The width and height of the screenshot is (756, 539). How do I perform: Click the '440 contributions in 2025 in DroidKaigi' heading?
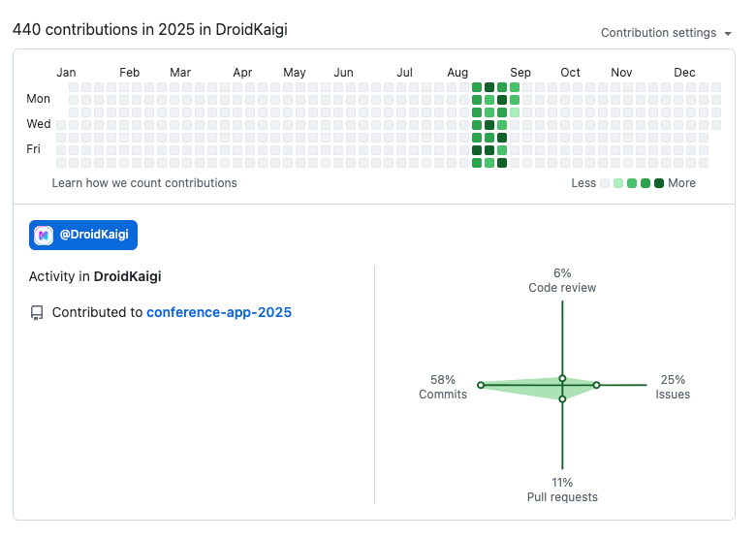(x=150, y=29)
